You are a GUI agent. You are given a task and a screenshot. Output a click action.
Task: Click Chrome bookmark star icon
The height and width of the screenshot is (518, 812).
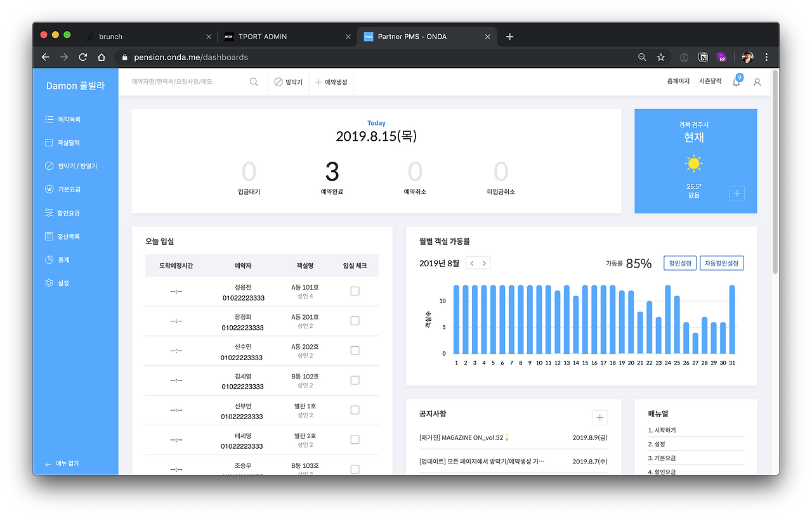[660, 57]
